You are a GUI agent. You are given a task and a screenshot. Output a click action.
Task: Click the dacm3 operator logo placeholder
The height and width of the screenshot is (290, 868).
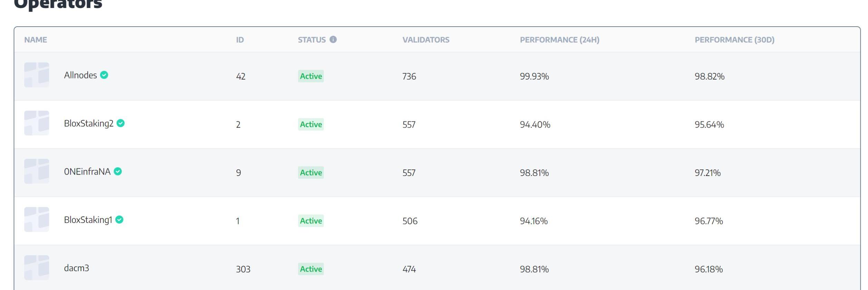click(x=37, y=268)
